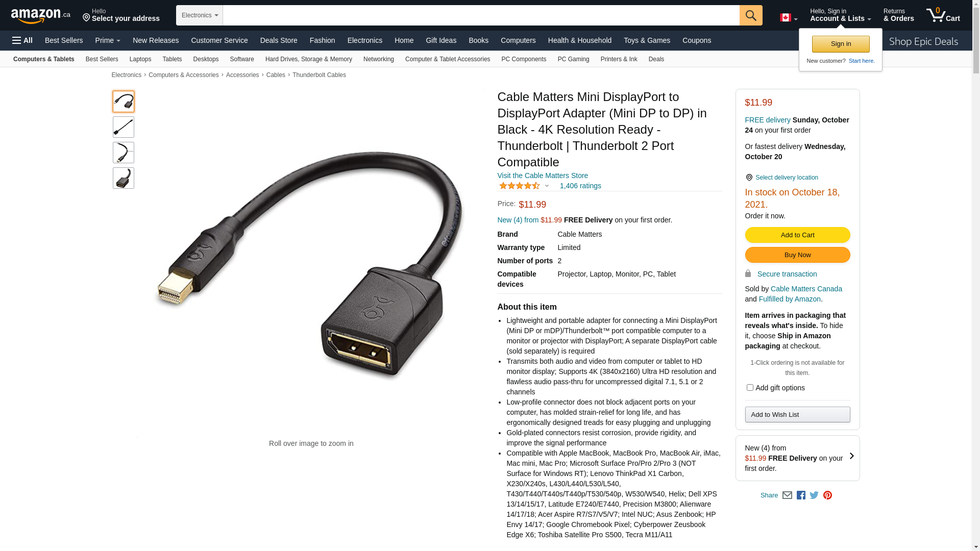Click the Add to Cart button
This screenshot has height=551, width=980.
click(797, 235)
